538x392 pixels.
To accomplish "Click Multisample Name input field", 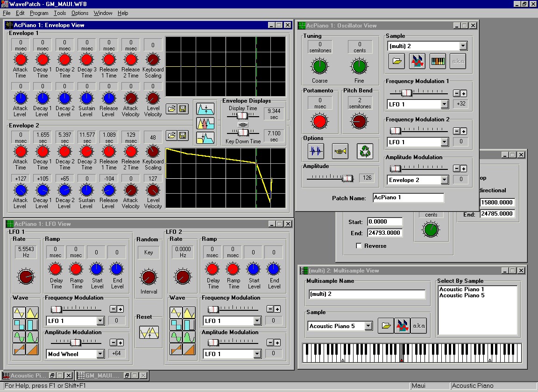I will (x=367, y=294).
